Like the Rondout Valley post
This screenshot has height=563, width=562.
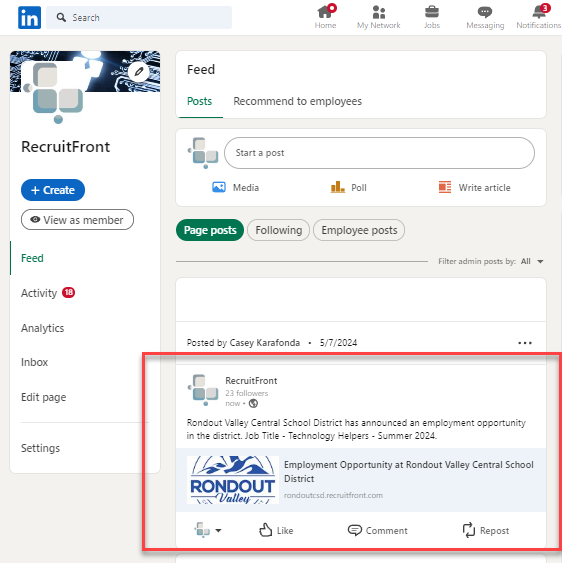[x=276, y=530]
